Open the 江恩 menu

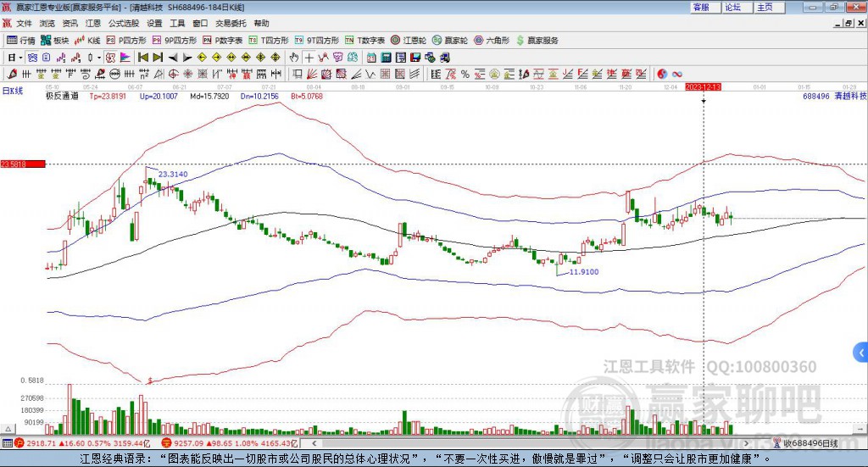tap(93, 23)
